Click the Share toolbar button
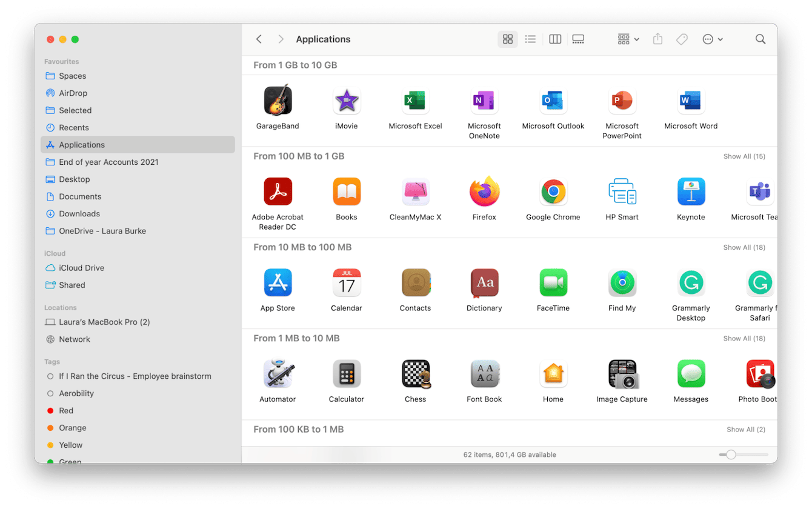 click(x=658, y=39)
